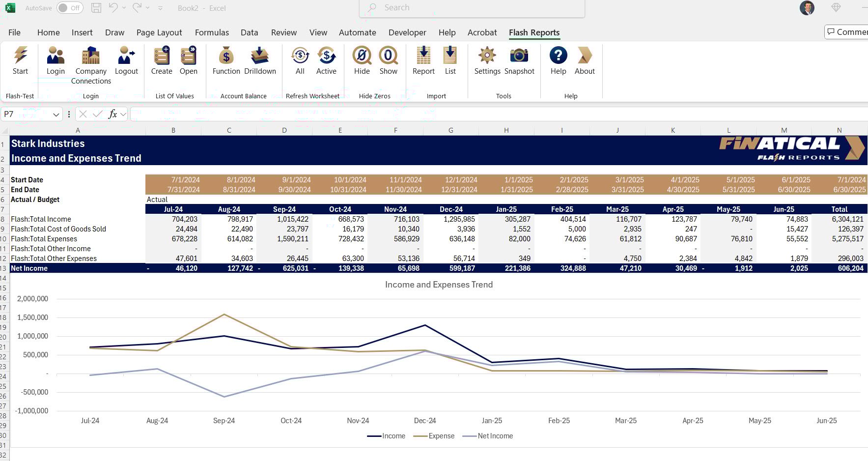The width and height of the screenshot is (868, 461).
Task: Hide zero rows with Hide button
Action: [362, 61]
